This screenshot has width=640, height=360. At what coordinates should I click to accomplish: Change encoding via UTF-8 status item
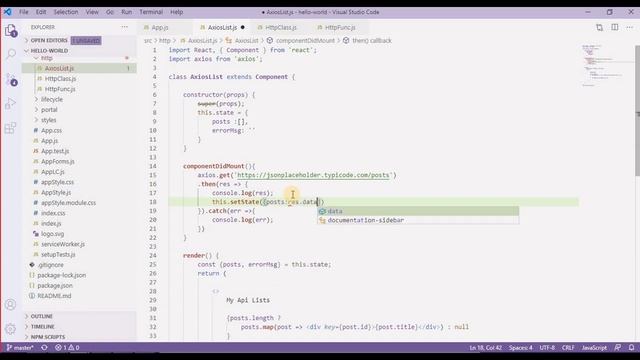547,348
